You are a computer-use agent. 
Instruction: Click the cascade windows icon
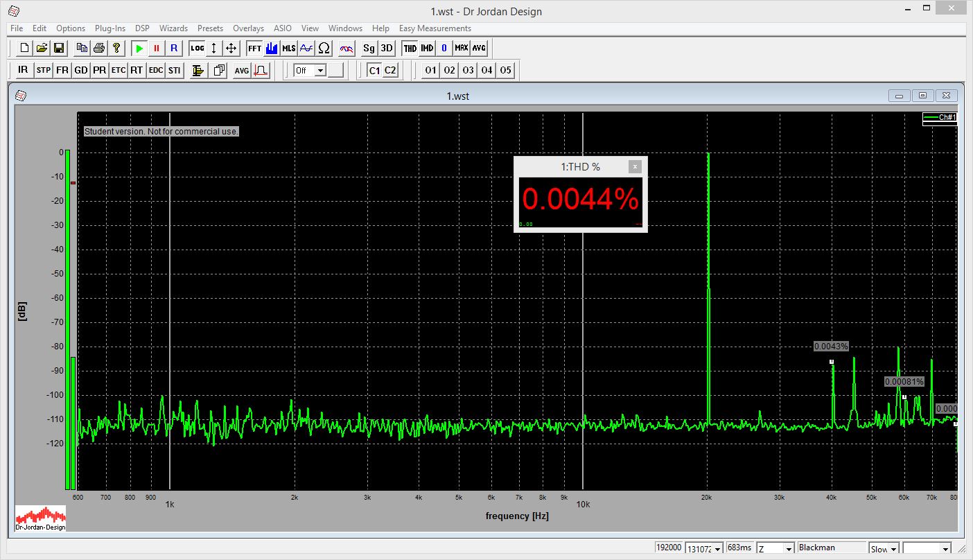(219, 70)
